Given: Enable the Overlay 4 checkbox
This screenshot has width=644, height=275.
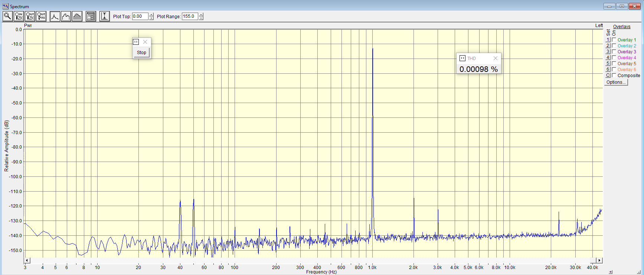Looking at the screenshot, I should [x=614, y=57].
